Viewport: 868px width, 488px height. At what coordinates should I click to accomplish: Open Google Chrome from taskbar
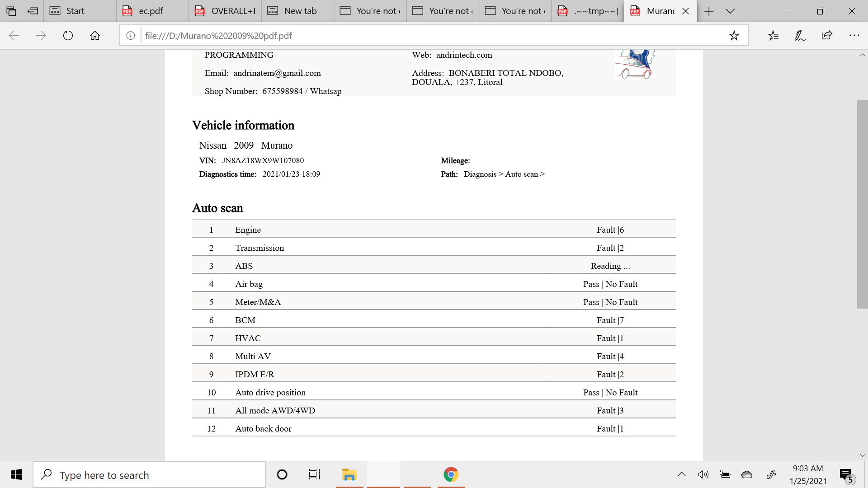pos(451,474)
